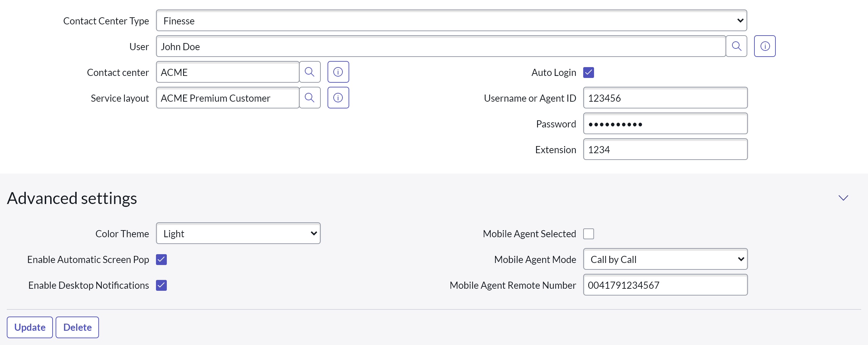Select the Mobile Agent Remote Number field
This screenshot has height=345, width=868.
(665, 285)
